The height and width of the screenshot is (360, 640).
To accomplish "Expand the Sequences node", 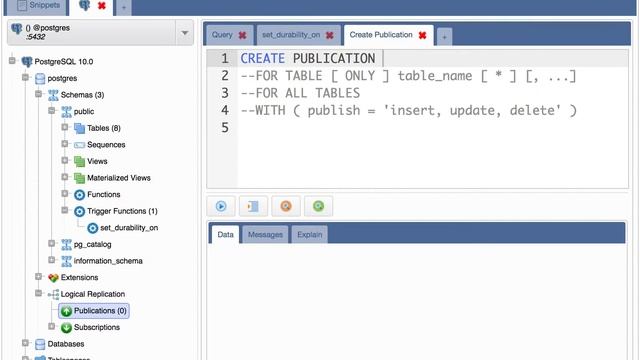I will [x=64, y=144].
